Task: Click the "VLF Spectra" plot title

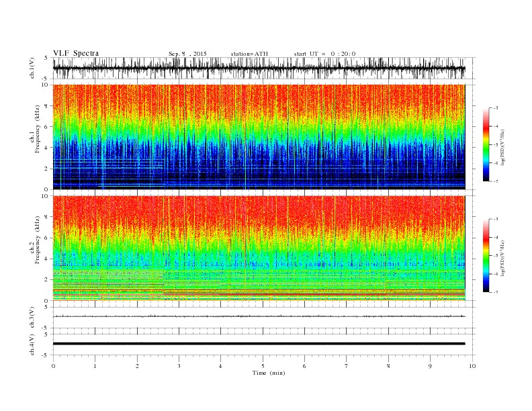Action: click(76, 53)
